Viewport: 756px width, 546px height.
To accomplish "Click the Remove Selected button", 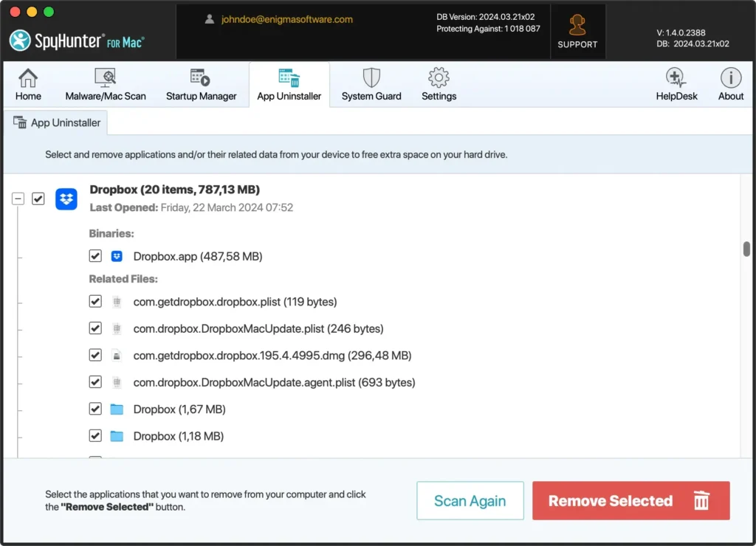I will (x=630, y=501).
